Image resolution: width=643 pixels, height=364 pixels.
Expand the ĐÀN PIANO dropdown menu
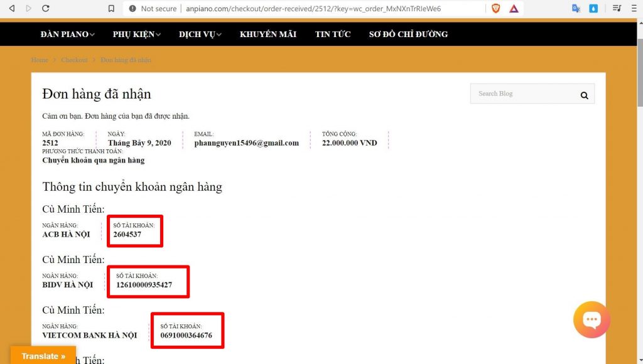coord(67,35)
